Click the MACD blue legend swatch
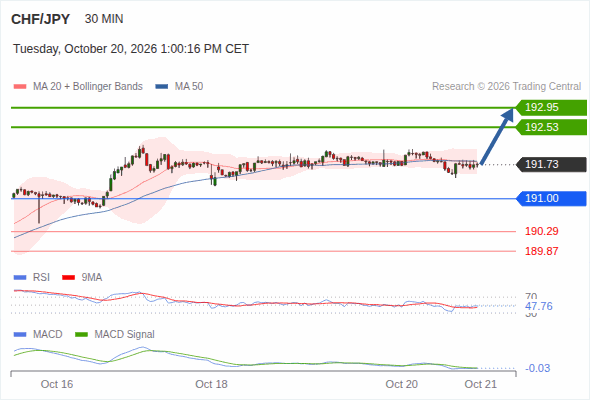The height and width of the screenshot is (400, 590). click(x=20, y=335)
